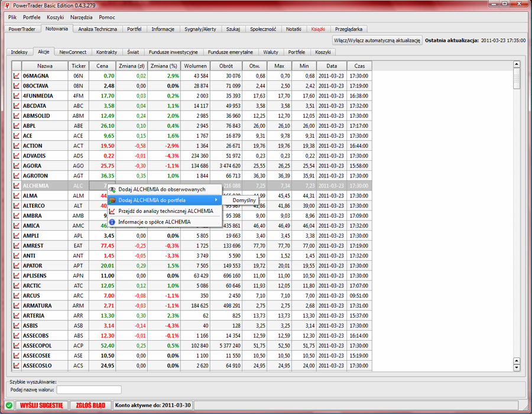The height and width of the screenshot is (414, 532).
Task: Click table vertical scrollbar thumb
Action: click(x=517, y=79)
